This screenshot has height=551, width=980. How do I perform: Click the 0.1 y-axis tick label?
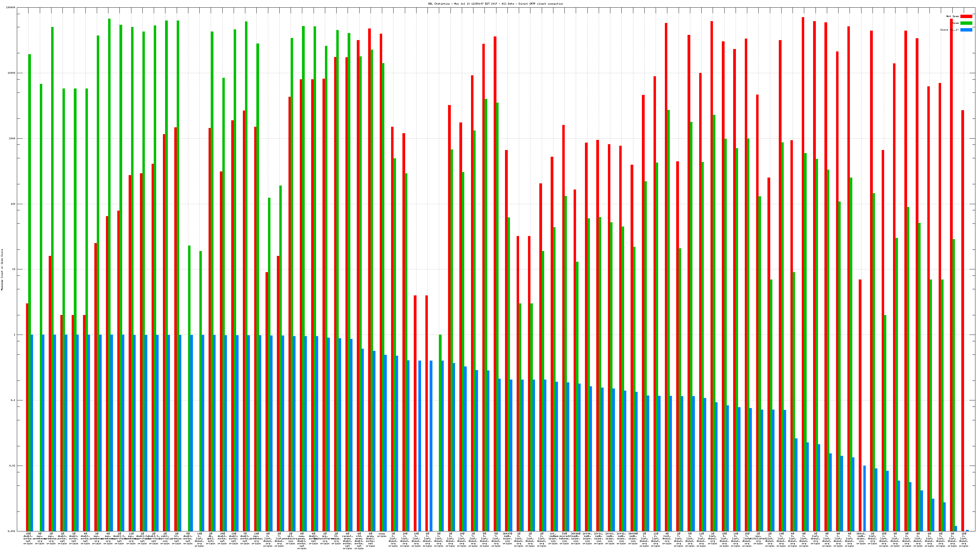coord(13,400)
